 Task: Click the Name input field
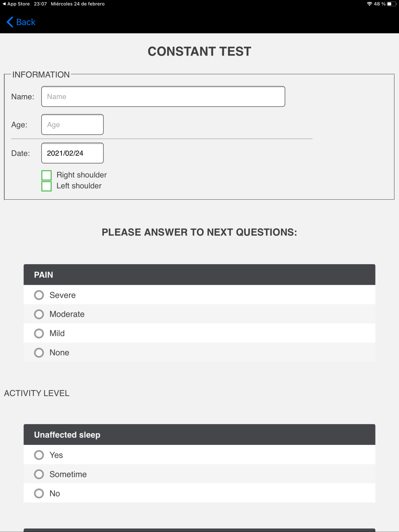pyautogui.click(x=163, y=96)
